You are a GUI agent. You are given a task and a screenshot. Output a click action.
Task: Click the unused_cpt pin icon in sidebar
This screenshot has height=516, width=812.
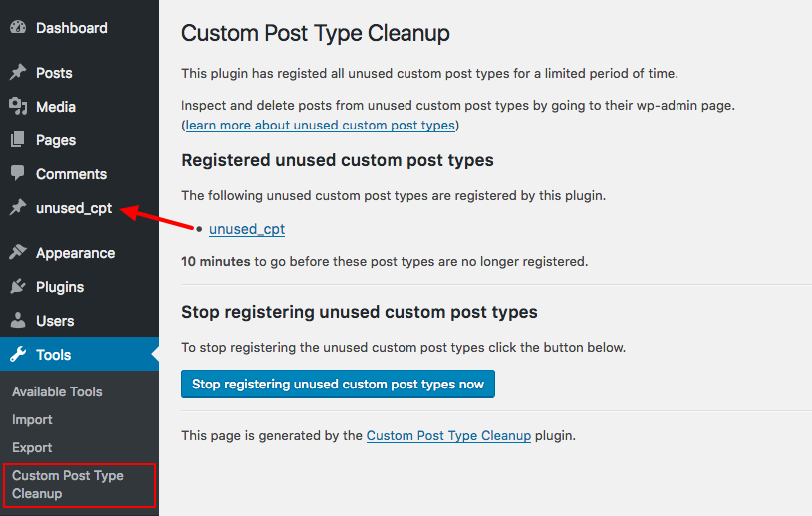pos(18,208)
